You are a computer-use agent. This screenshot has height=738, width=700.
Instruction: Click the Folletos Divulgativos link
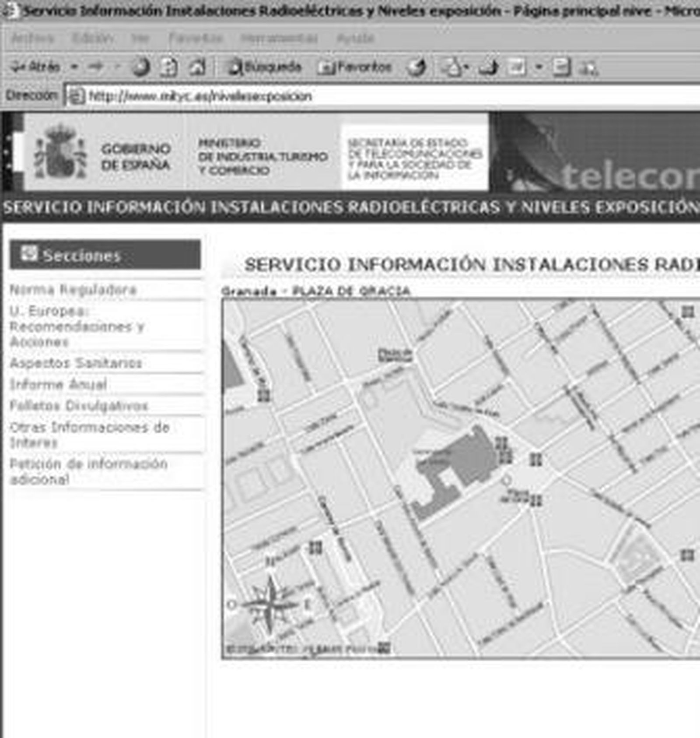79,406
